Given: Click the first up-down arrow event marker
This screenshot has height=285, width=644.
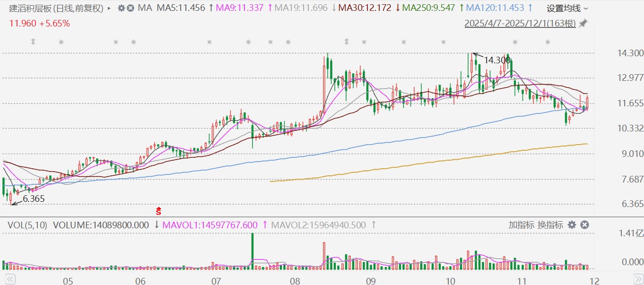Looking at the screenshot, I should pyautogui.click(x=33, y=42).
